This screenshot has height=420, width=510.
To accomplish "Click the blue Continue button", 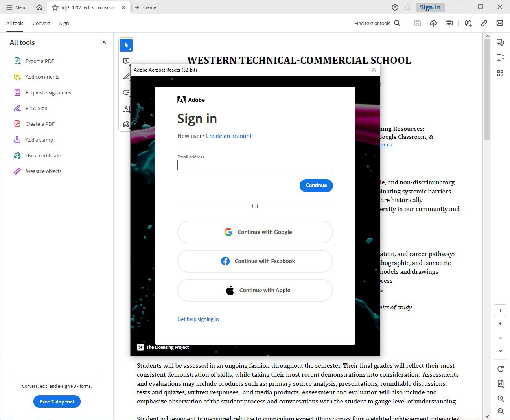I will click(x=316, y=186).
